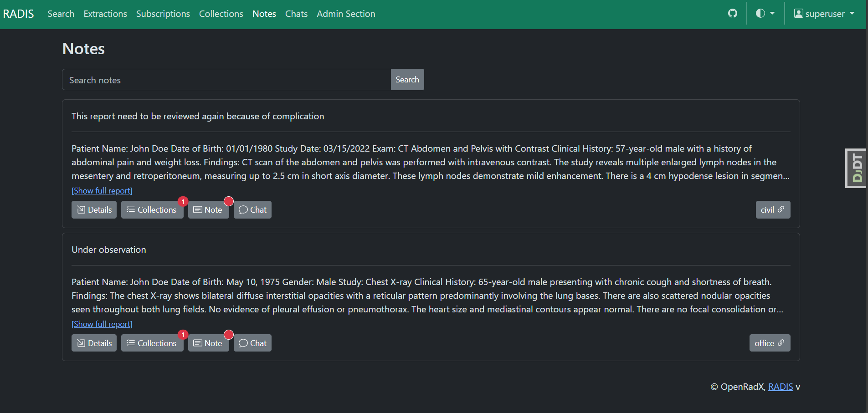Screen dimensions: 868x413
Task: Show full report of the complication note
Action: point(102,190)
